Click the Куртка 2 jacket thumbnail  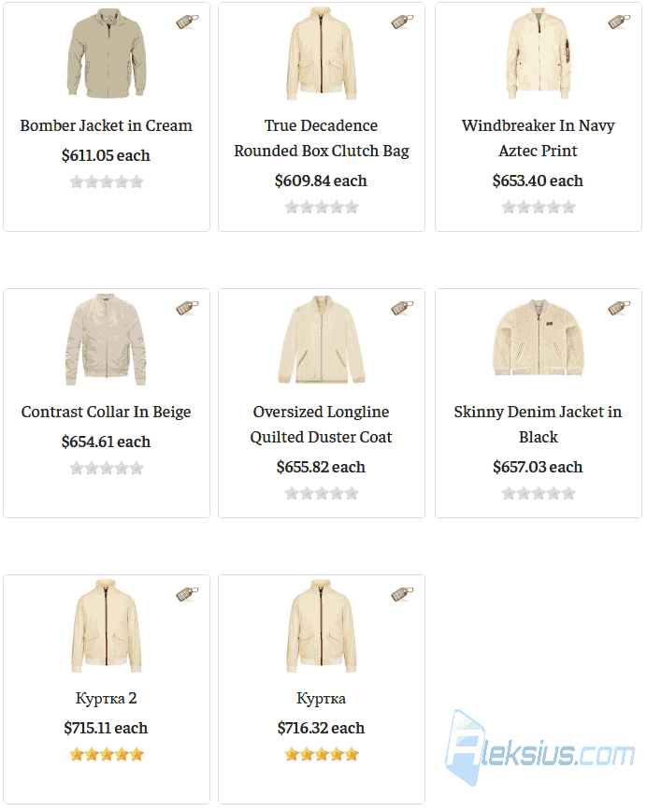107,626
